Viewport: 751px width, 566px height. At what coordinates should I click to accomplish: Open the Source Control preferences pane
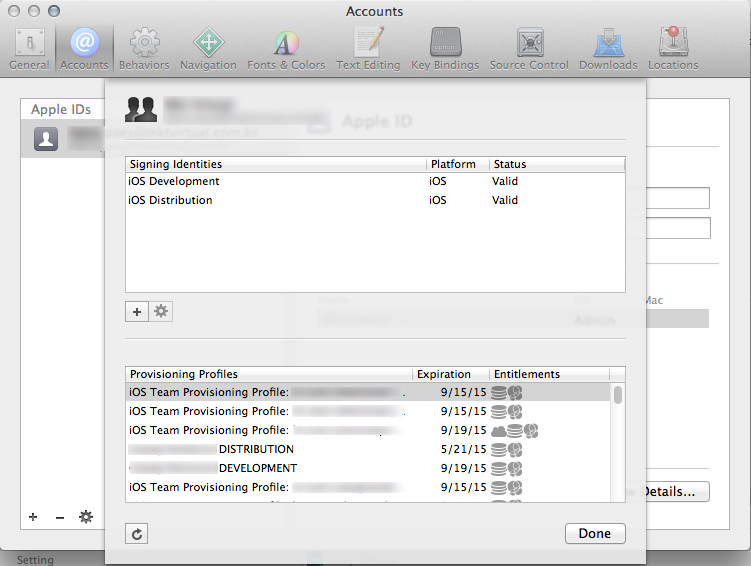(x=529, y=48)
